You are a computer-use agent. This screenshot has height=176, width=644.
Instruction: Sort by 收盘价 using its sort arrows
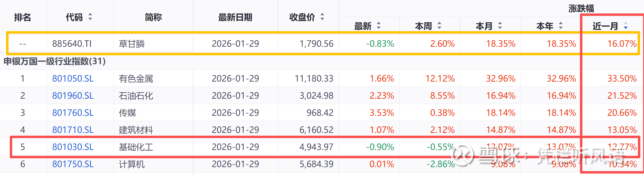tap(322, 17)
